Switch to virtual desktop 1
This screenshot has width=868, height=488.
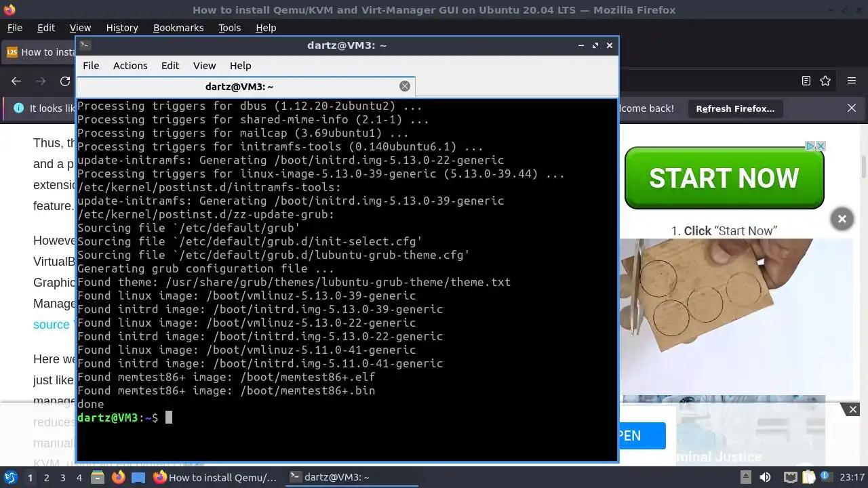coord(30,478)
